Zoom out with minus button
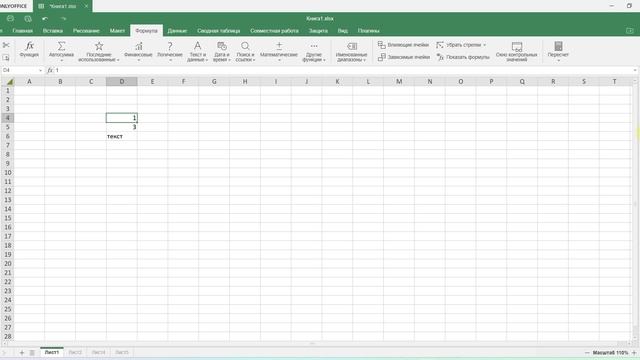Screen dimensions: 640x360 point(587,353)
